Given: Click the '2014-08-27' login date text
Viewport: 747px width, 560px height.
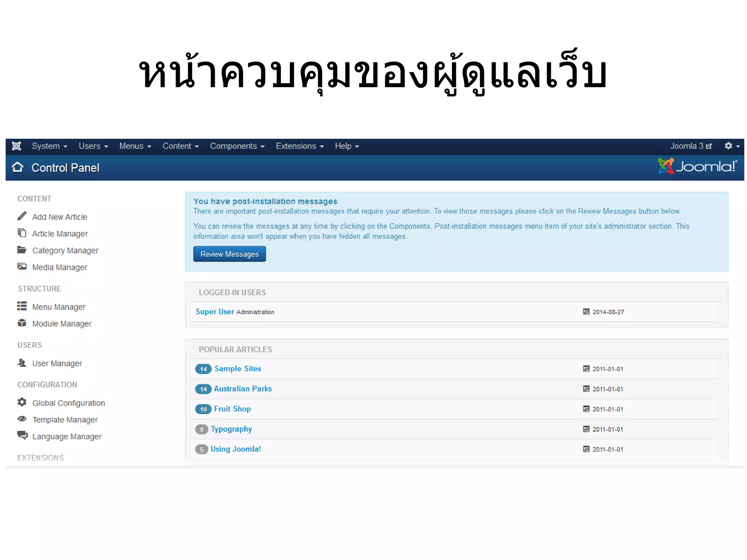Looking at the screenshot, I should pyautogui.click(x=608, y=312).
